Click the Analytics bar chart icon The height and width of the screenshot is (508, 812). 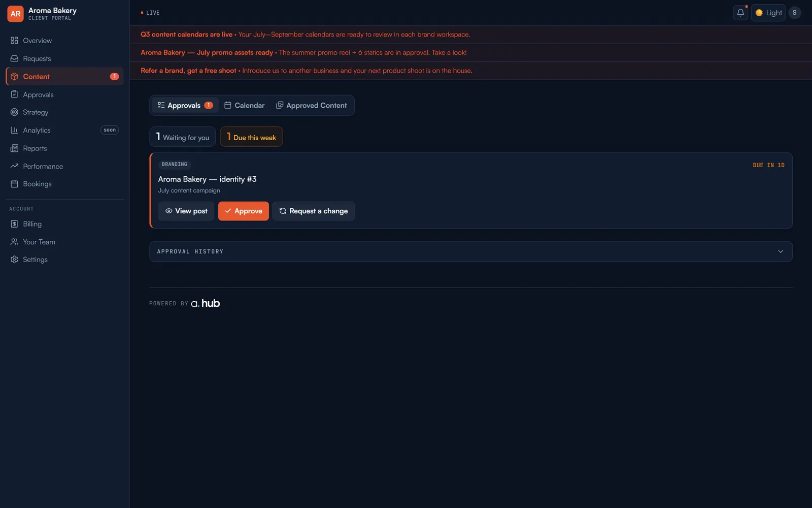(14, 131)
